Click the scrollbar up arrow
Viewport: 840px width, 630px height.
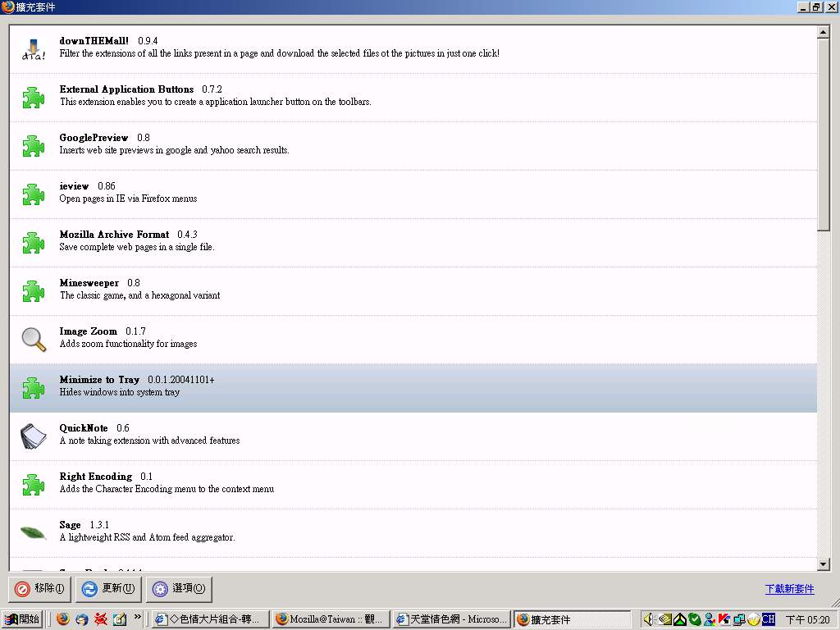point(824,32)
